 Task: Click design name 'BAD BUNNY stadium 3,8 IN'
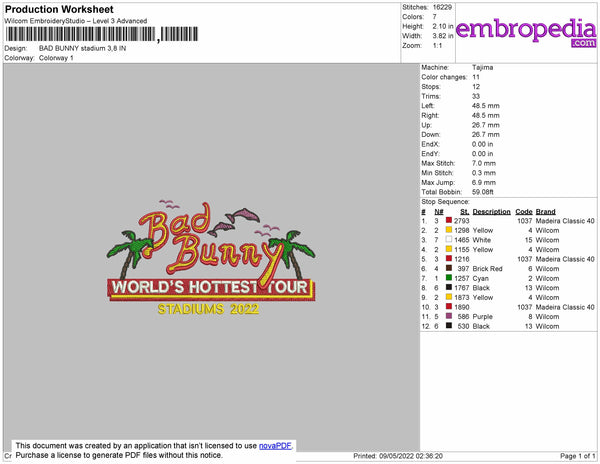point(82,49)
